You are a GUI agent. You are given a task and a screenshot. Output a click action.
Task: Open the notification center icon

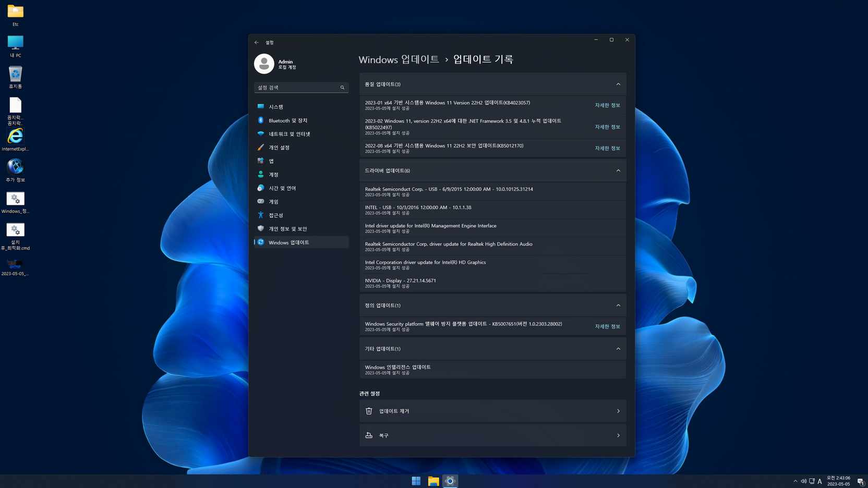[x=860, y=481]
